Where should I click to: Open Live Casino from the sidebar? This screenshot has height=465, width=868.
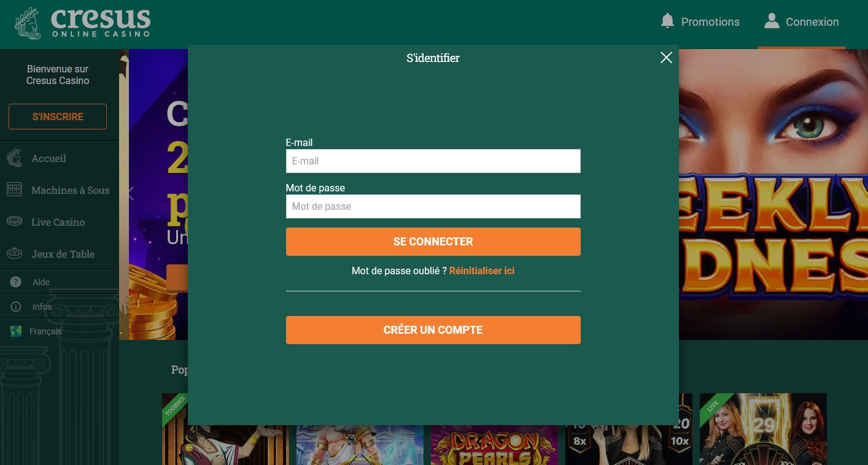(15, 221)
